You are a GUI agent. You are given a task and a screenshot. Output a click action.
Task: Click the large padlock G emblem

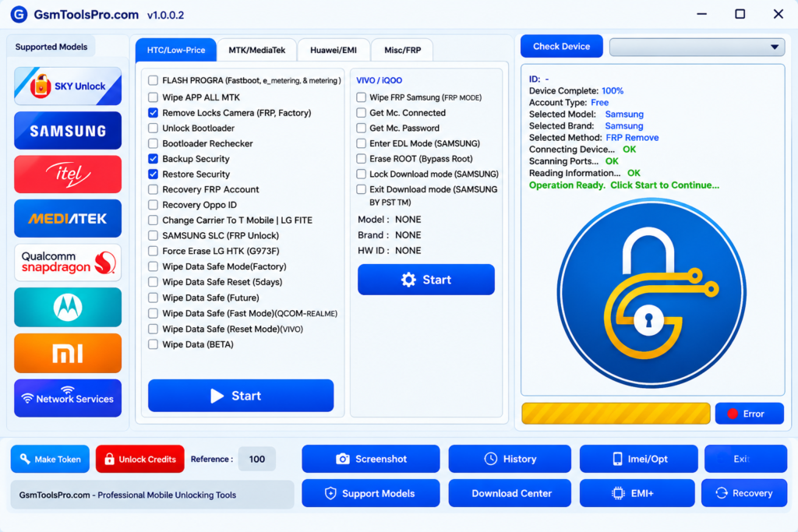tap(651, 293)
